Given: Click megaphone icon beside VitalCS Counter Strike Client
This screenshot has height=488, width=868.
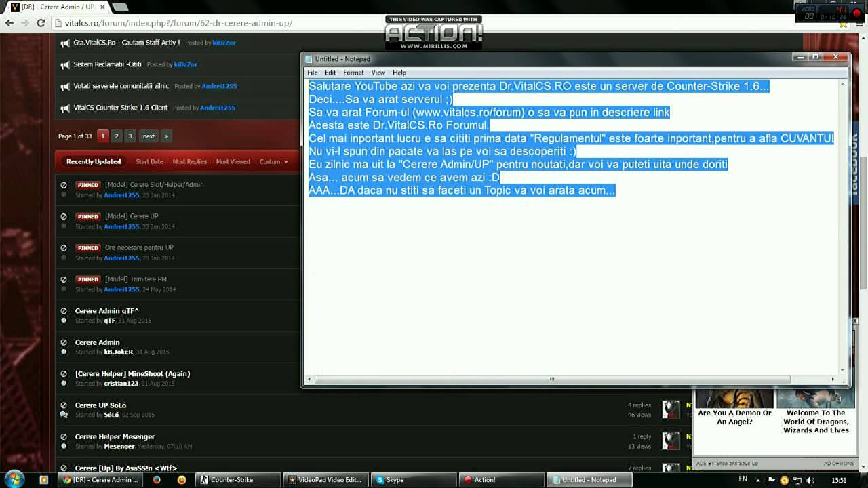Looking at the screenshot, I should [x=64, y=108].
